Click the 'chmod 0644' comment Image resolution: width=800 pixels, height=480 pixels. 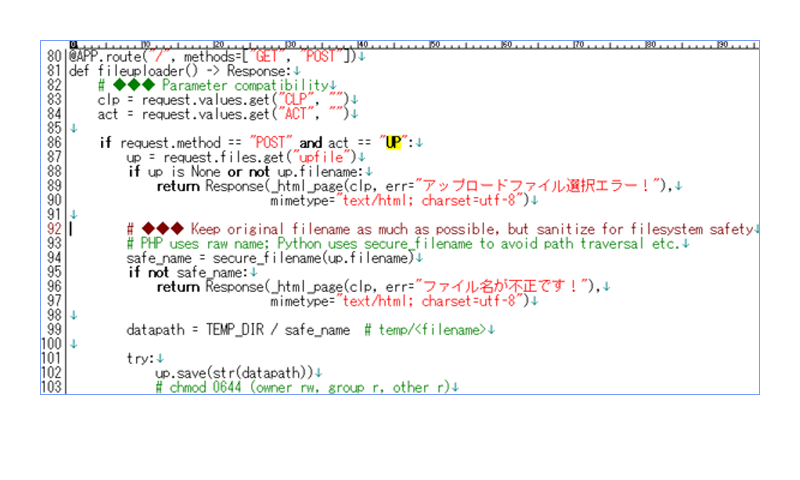303,388
